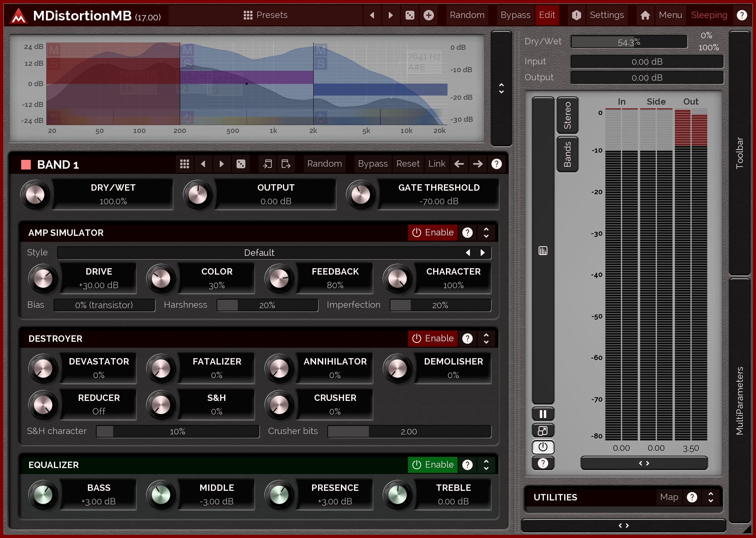Click Band 1 paste settings icon

point(286,164)
